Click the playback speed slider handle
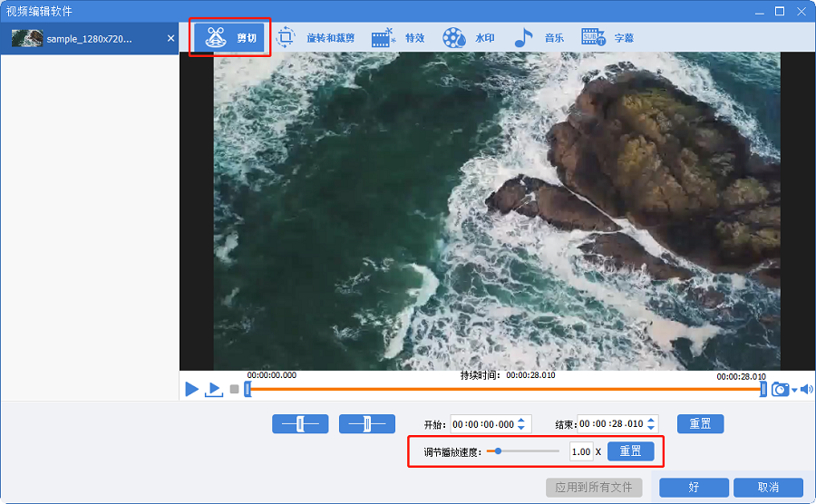Image resolution: width=816 pixels, height=504 pixels. coord(498,451)
